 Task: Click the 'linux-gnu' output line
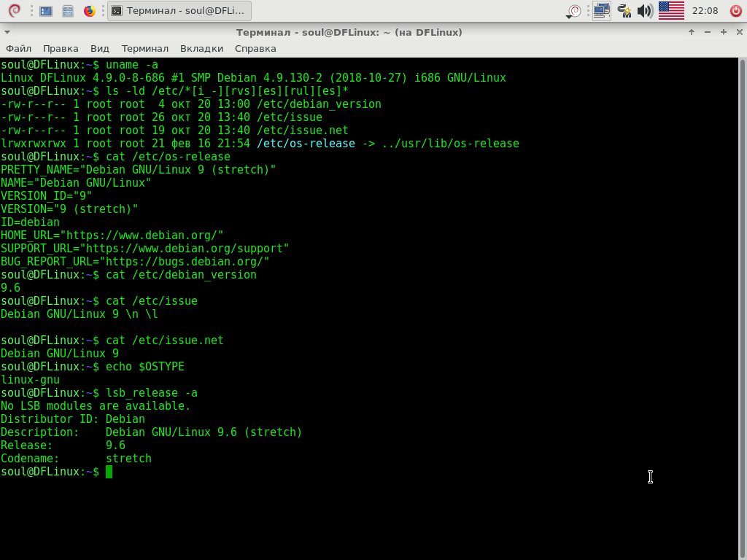coord(30,380)
